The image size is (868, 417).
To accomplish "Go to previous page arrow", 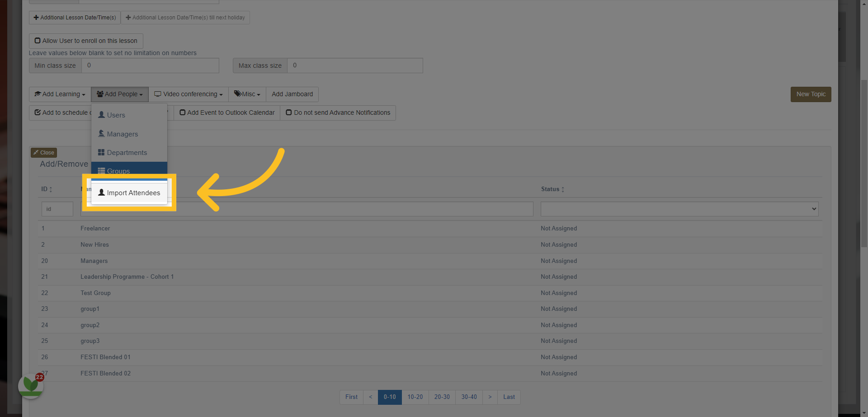I will tap(371, 397).
